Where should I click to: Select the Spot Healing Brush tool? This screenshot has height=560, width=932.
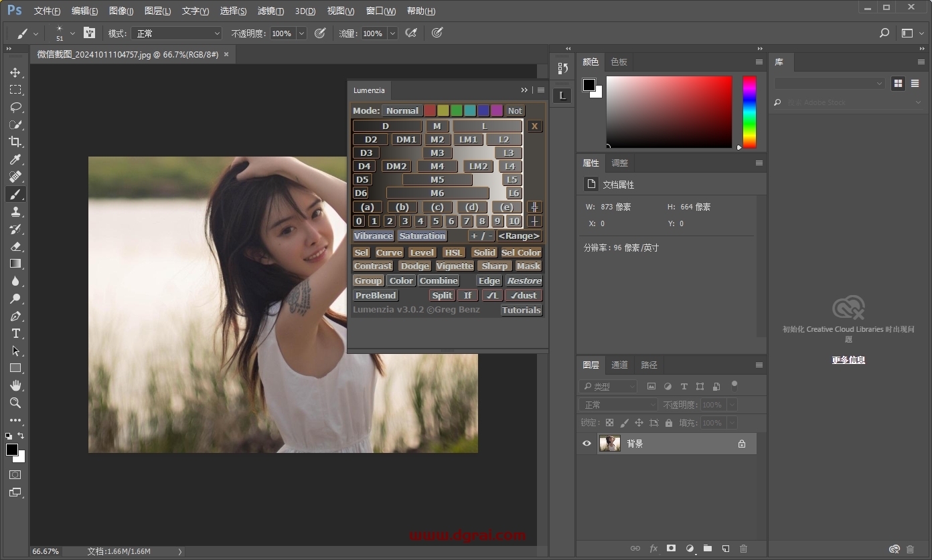pyautogui.click(x=15, y=177)
